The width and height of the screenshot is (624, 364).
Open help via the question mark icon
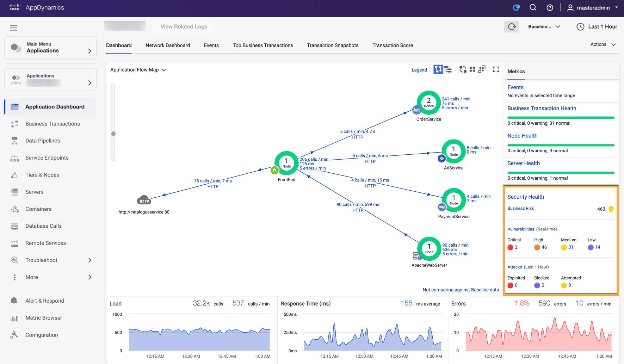pos(550,7)
